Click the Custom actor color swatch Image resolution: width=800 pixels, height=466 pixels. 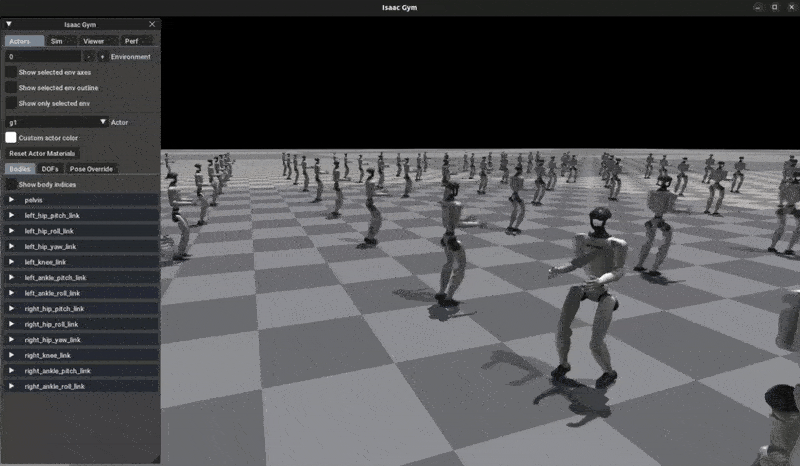(11, 137)
